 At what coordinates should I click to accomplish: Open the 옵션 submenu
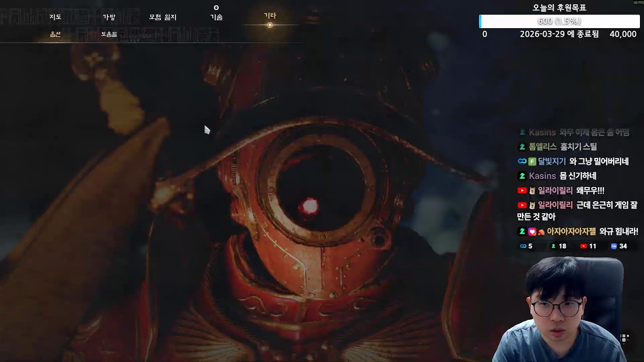[55, 34]
